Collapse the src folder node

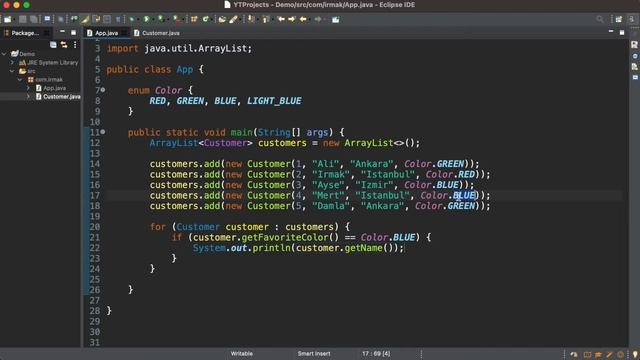tap(12, 71)
